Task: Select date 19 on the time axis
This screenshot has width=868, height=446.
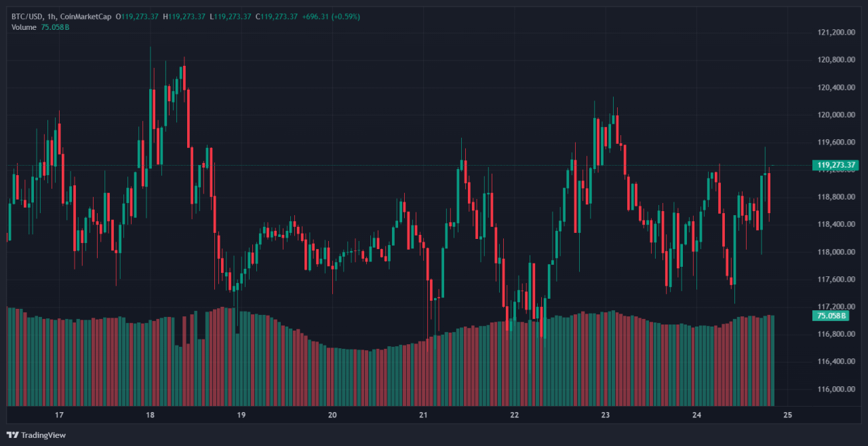Action: point(241,415)
